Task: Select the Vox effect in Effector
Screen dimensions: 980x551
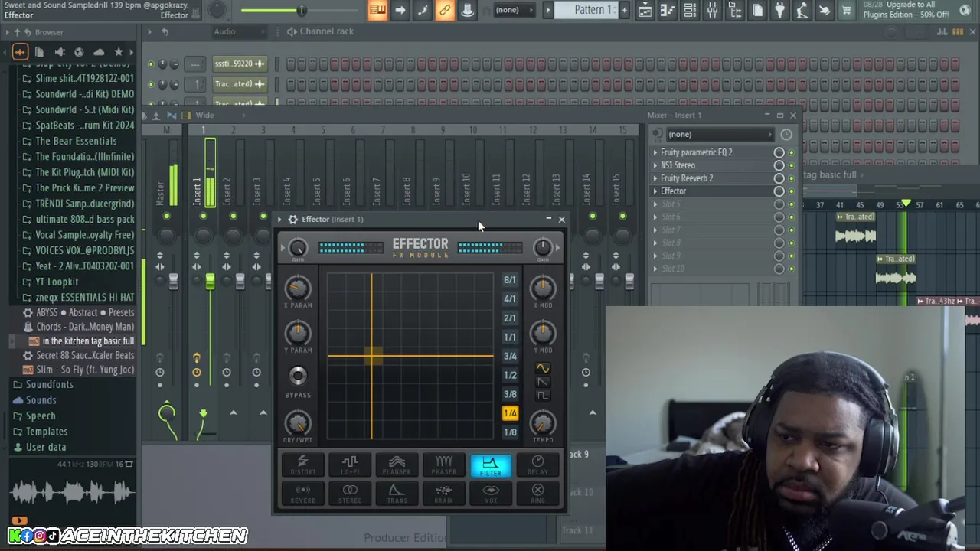Action: coord(491,494)
